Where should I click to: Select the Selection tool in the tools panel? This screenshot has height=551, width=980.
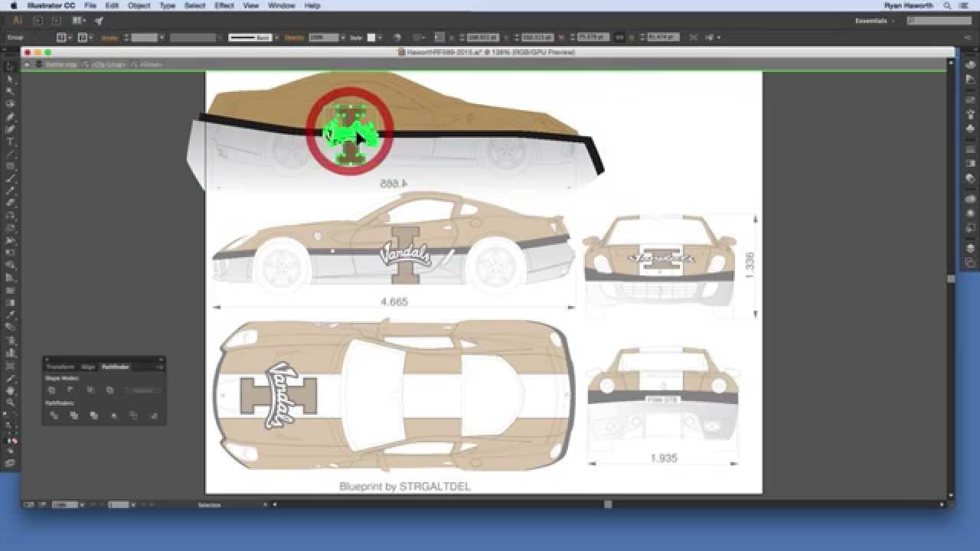10,67
